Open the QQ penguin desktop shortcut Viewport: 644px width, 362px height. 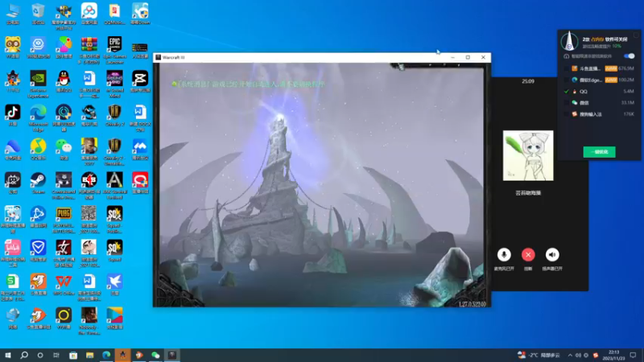64,81
